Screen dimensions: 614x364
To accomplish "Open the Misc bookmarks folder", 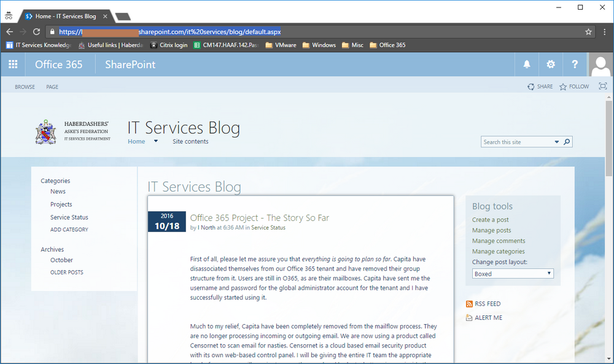I will click(x=352, y=45).
